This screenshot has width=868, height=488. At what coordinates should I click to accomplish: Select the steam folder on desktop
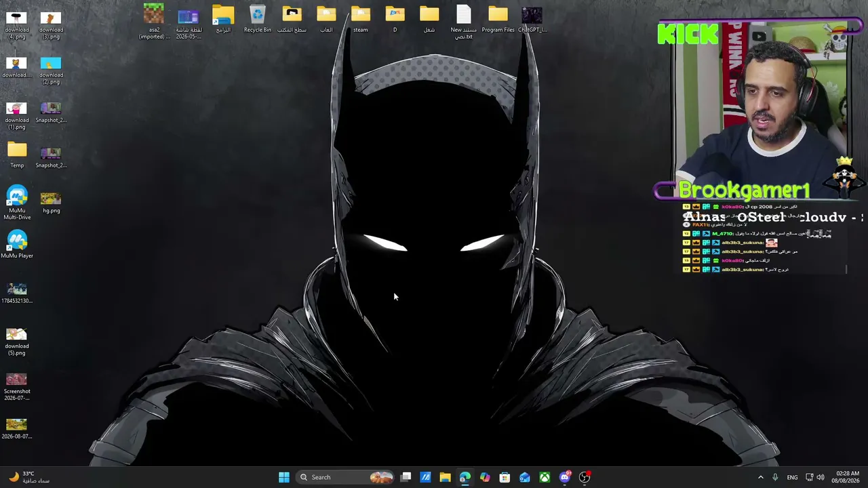pyautogui.click(x=361, y=20)
